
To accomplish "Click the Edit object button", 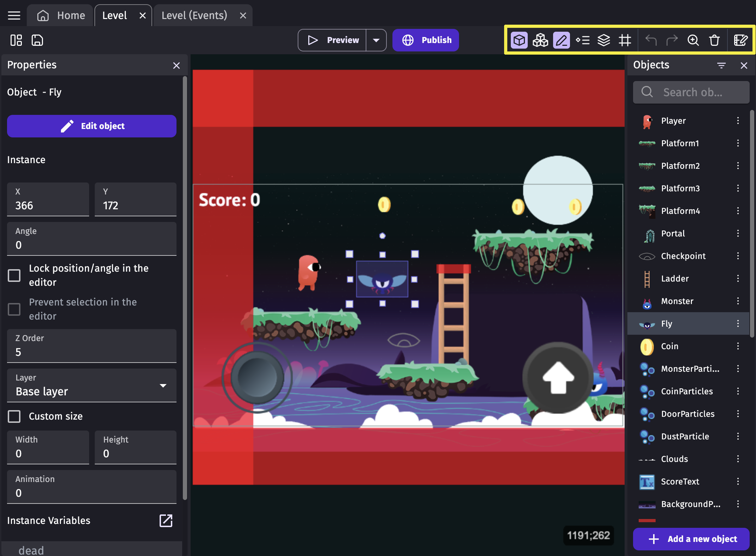I will click(92, 126).
